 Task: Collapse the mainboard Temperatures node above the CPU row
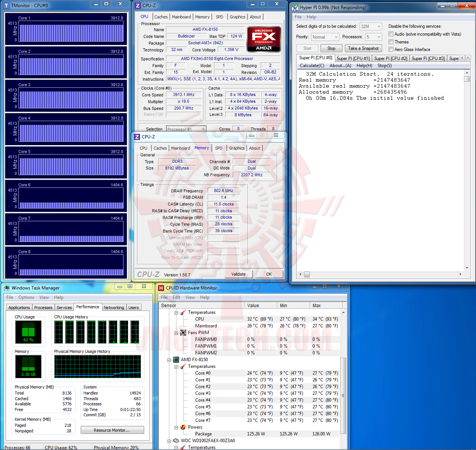tap(176, 312)
